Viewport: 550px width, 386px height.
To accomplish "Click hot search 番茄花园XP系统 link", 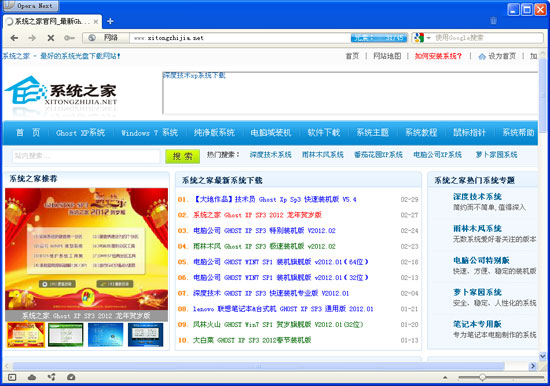I will (378, 155).
